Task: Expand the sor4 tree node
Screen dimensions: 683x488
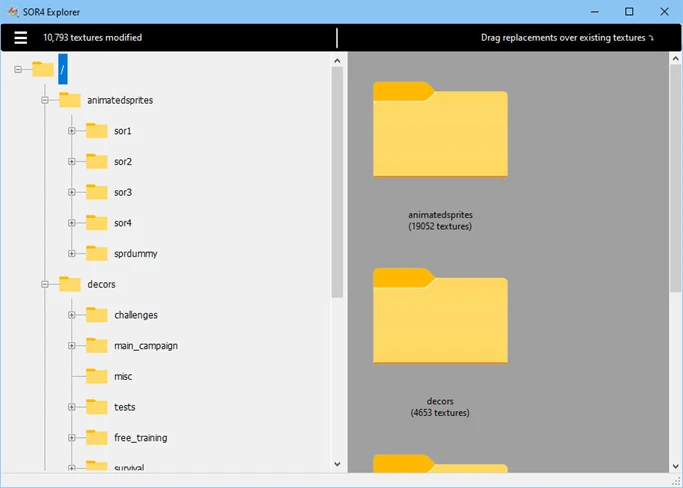Action: [x=72, y=223]
